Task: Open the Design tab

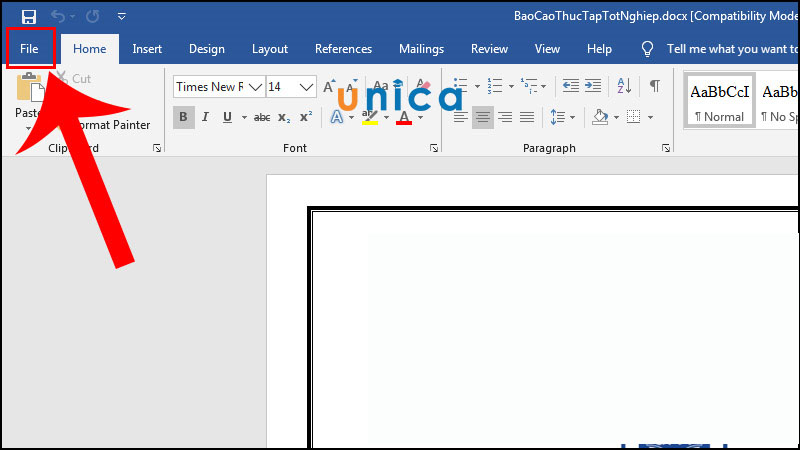Action: tap(207, 49)
